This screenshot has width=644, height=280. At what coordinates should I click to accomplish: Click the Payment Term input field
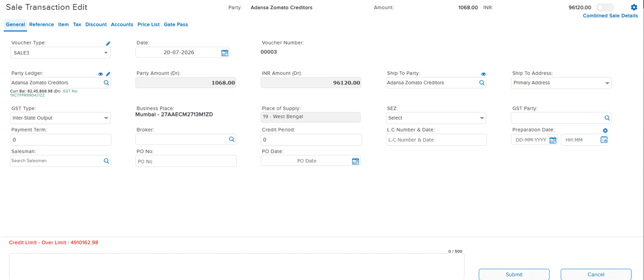[x=61, y=140]
